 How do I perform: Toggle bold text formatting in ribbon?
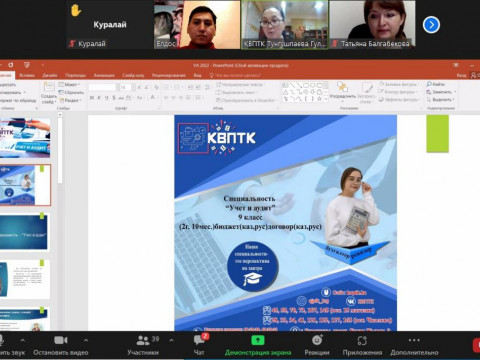pos(92,98)
